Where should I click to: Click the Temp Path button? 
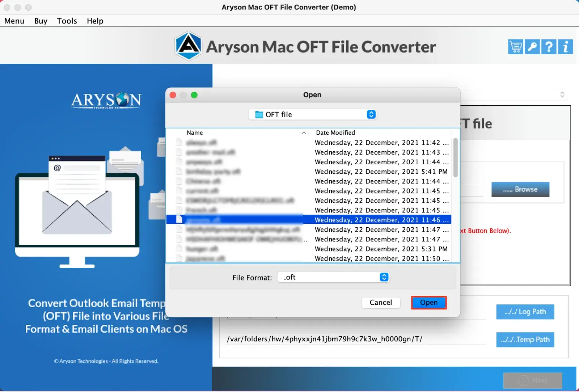[525, 340]
